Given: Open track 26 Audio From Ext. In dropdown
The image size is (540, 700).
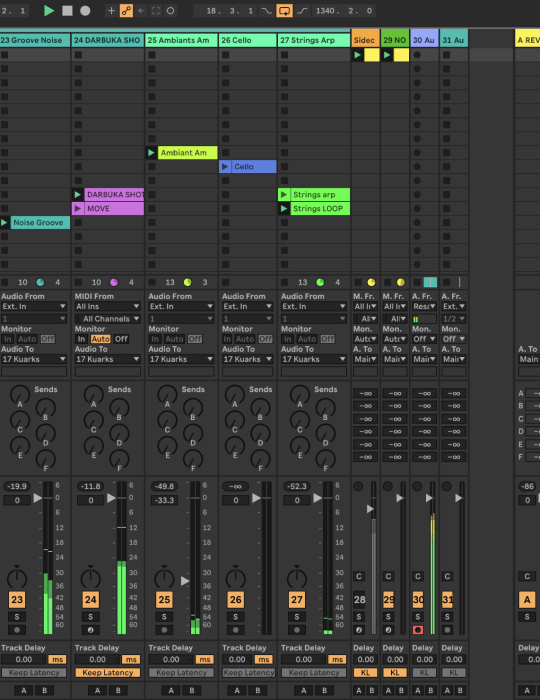Looking at the screenshot, I should click(x=248, y=306).
